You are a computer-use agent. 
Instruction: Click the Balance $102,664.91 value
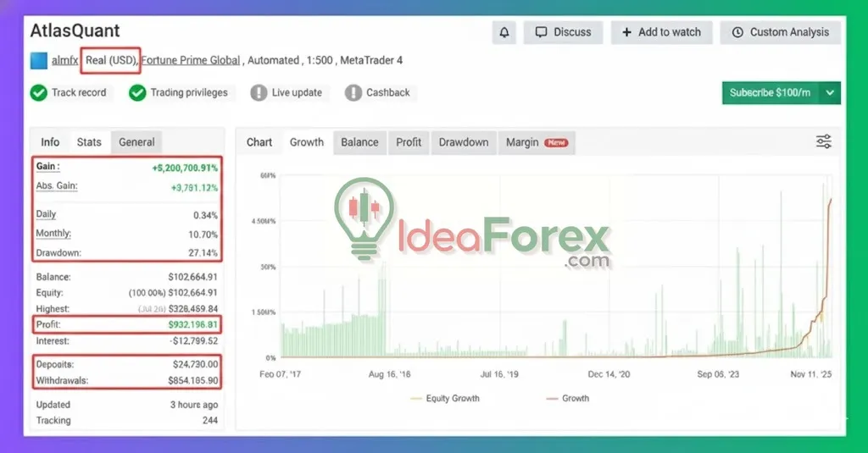coord(192,277)
